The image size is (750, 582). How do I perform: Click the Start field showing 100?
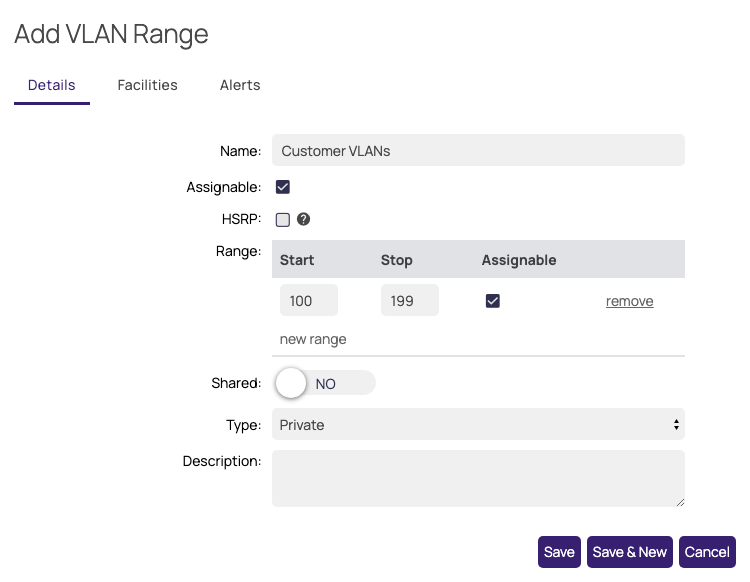click(x=309, y=300)
